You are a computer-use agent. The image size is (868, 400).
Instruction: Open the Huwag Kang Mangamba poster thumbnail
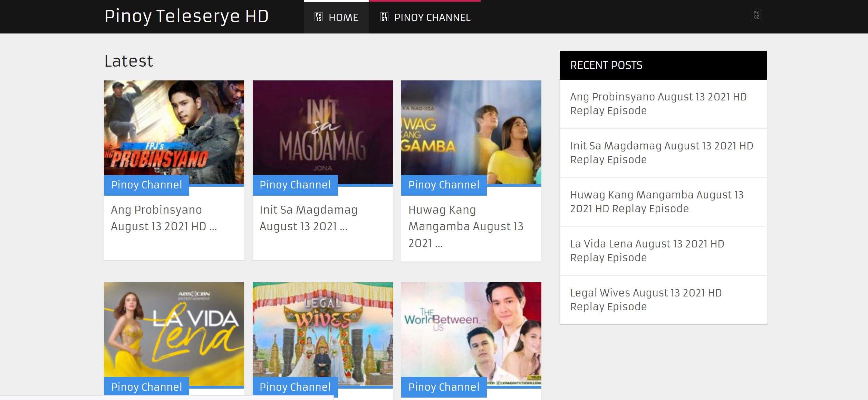pyautogui.click(x=471, y=132)
